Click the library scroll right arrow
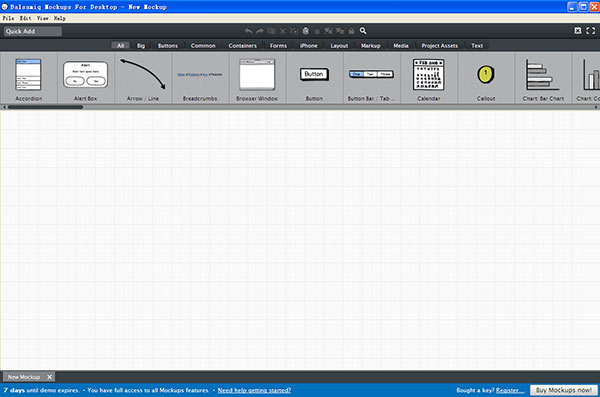 tap(596, 107)
